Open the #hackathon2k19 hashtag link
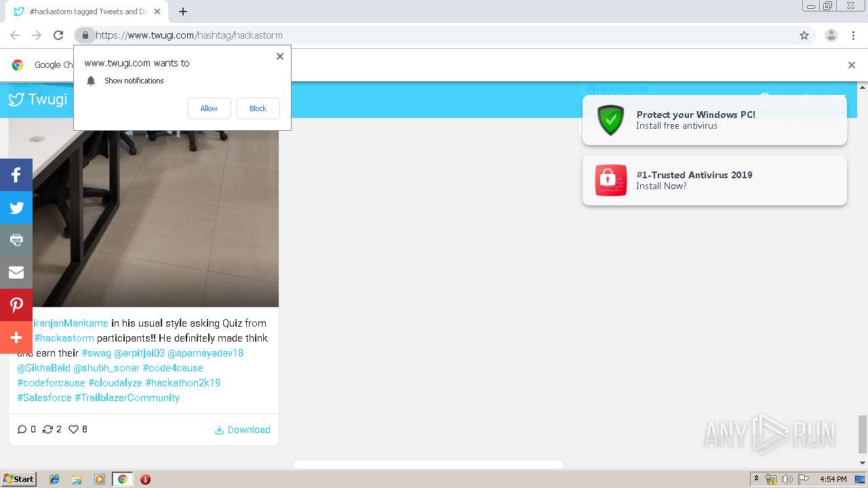This screenshot has width=868, height=488. (x=182, y=383)
